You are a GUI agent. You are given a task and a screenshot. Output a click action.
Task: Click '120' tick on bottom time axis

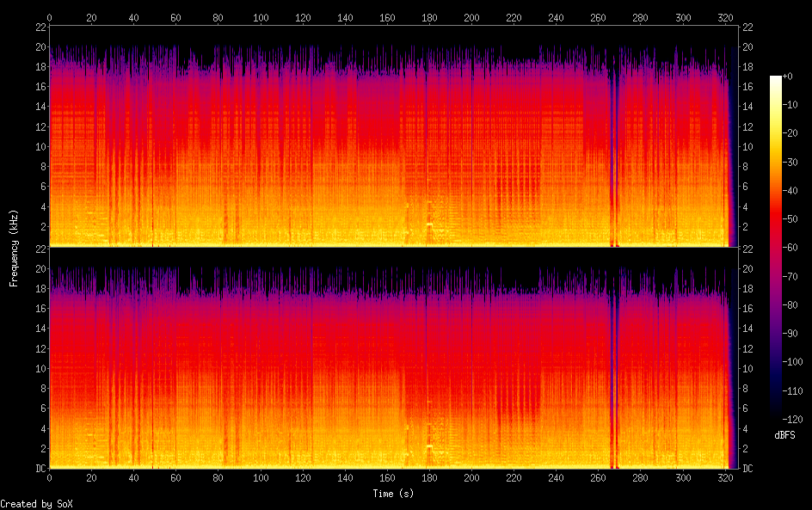click(x=303, y=478)
